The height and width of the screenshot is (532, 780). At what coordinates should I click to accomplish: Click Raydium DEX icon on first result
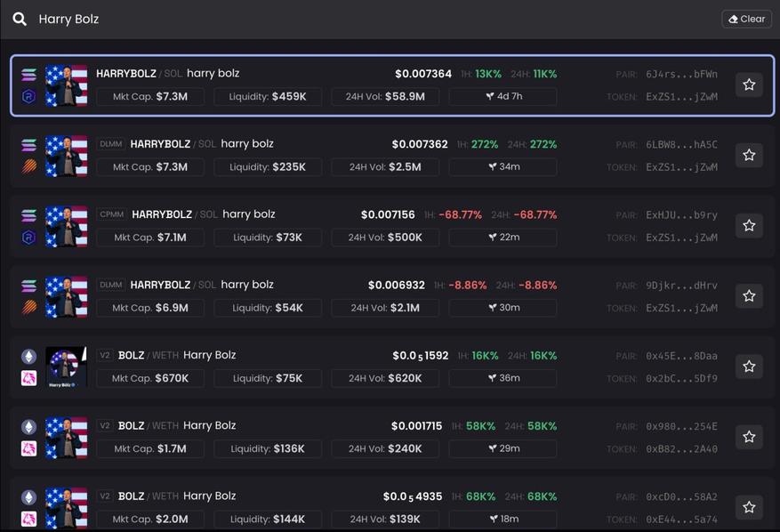pyautogui.click(x=29, y=96)
